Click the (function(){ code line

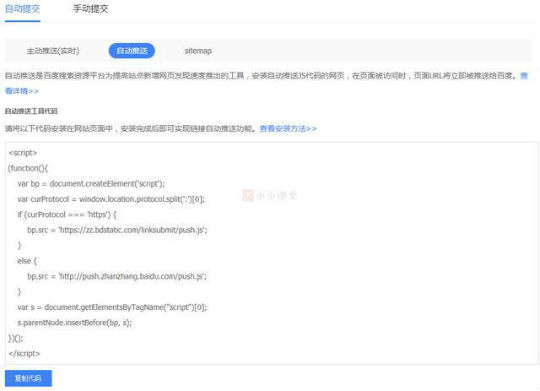tap(28, 168)
